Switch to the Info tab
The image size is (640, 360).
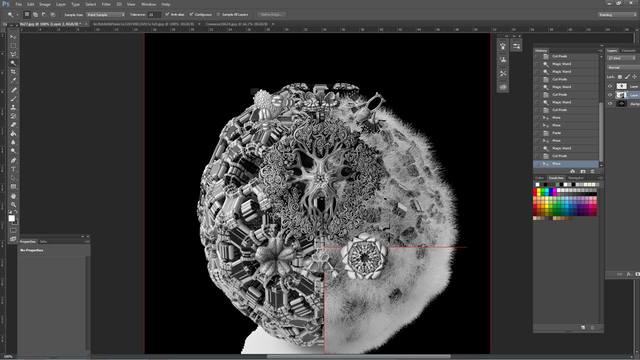point(43,242)
